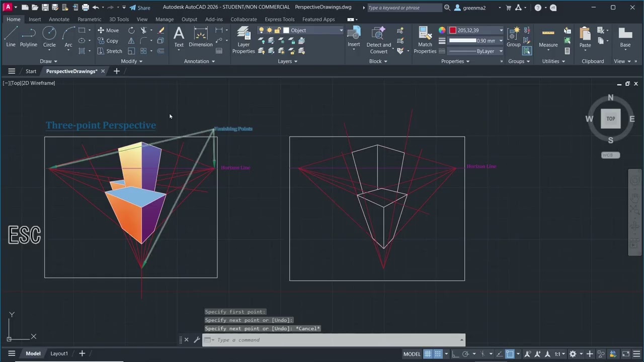The image size is (644, 362).
Task: Toggle MODEL space button
Action: (412, 354)
